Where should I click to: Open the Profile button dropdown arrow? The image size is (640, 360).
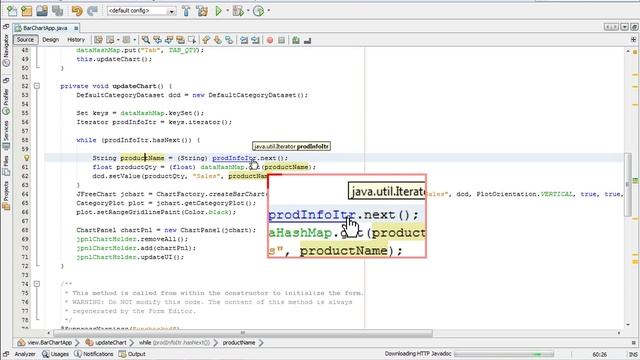point(268,11)
